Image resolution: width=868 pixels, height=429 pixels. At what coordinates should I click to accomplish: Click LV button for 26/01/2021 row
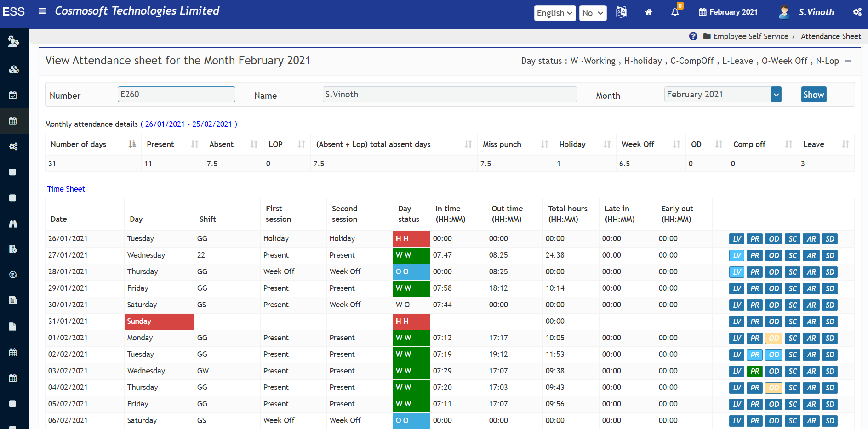point(737,239)
